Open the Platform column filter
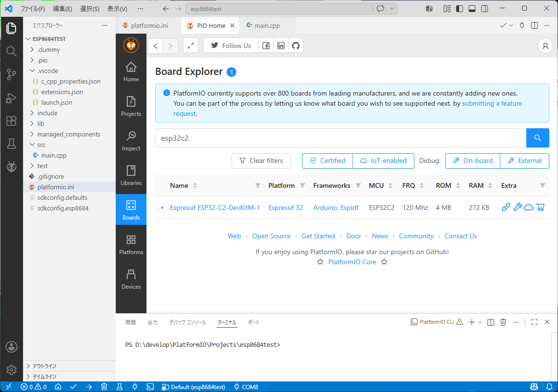 (x=302, y=185)
